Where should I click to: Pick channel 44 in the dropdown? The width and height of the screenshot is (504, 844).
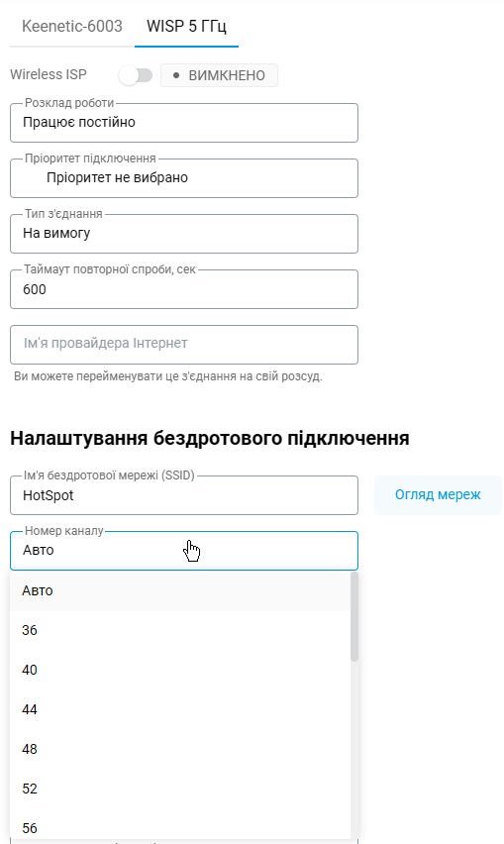click(179, 710)
